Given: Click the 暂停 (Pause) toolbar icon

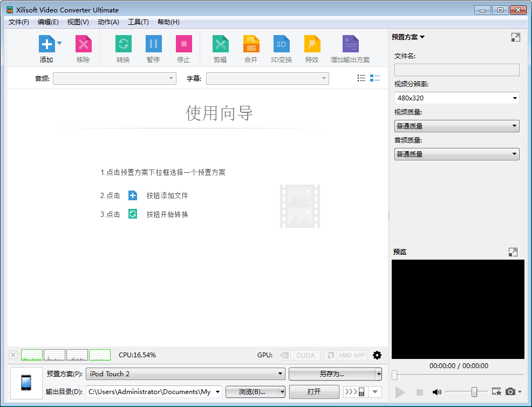Looking at the screenshot, I should 154,44.
